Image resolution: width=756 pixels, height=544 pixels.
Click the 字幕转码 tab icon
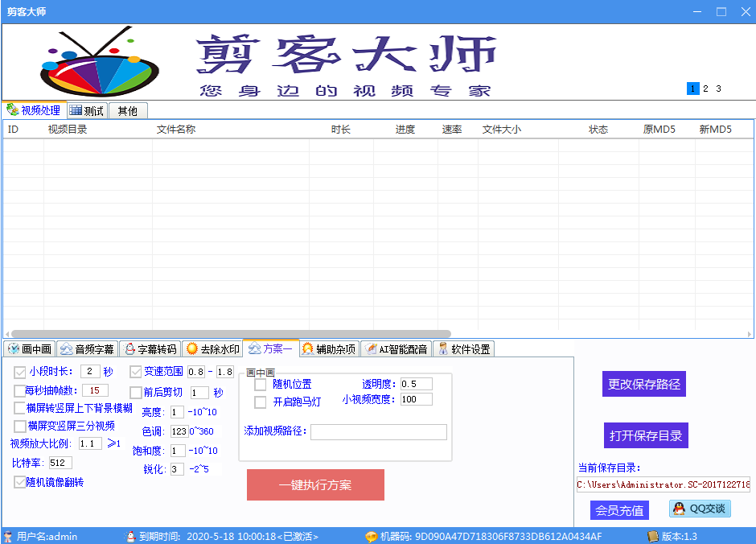tap(129, 349)
